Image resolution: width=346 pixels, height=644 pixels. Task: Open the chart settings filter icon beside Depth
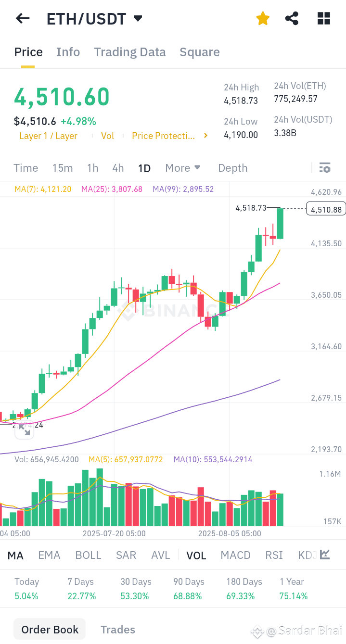click(x=325, y=168)
